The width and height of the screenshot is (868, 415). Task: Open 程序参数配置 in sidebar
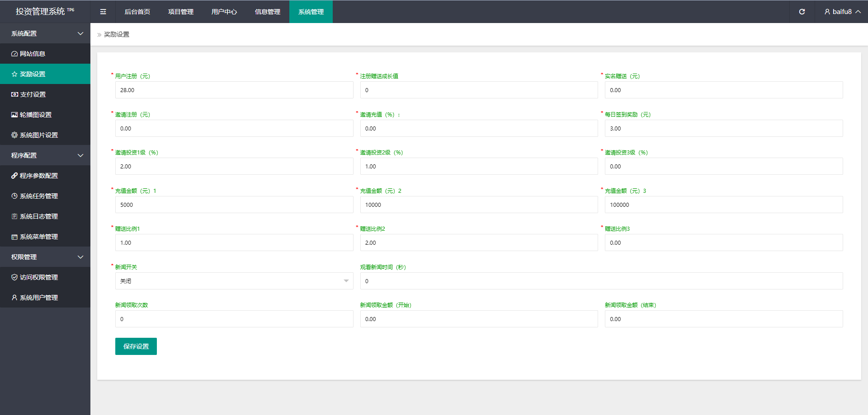coord(38,176)
